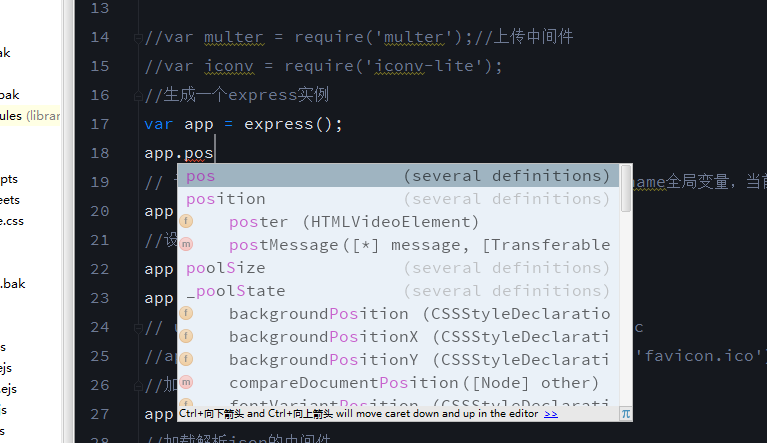Select the 'postMessage' method suggestion

click(398, 245)
